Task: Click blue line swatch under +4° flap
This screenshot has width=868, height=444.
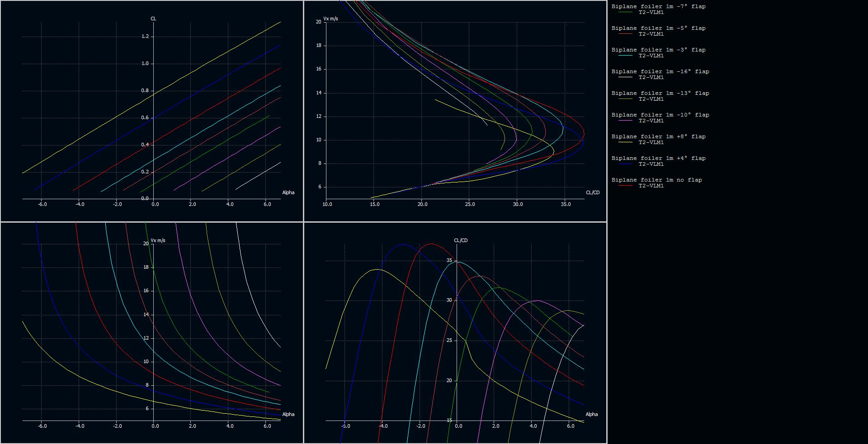Action: [x=626, y=164]
